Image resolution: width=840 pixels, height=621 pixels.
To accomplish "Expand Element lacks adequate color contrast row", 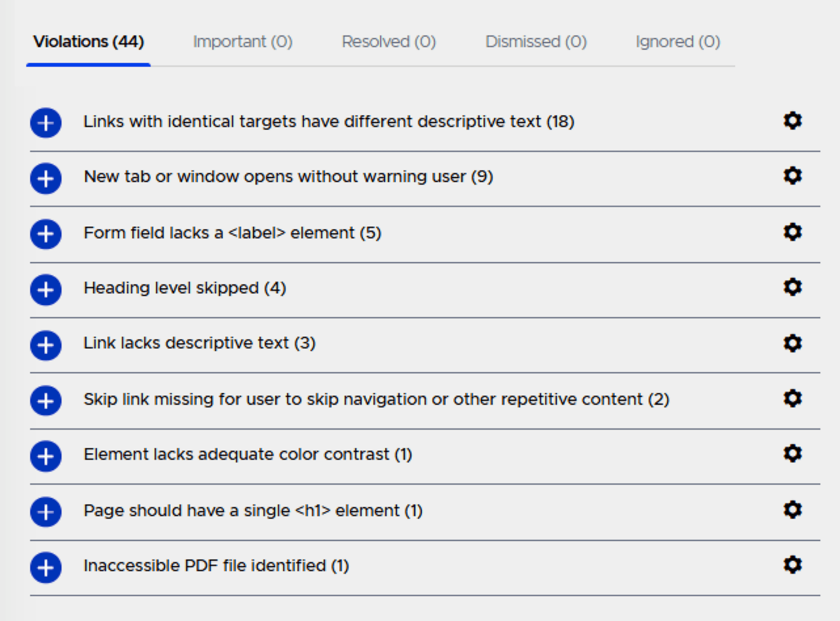I will coord(46,456).
